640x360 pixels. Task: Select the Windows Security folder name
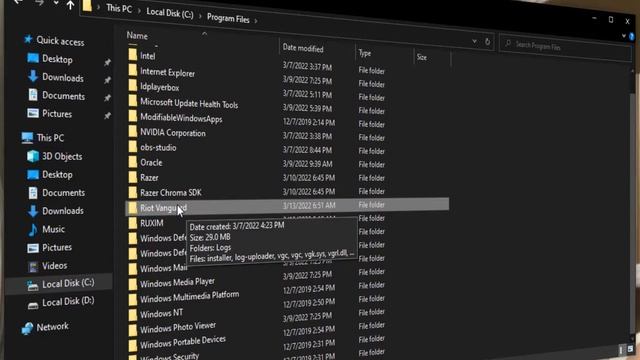(x=169, y=356)
